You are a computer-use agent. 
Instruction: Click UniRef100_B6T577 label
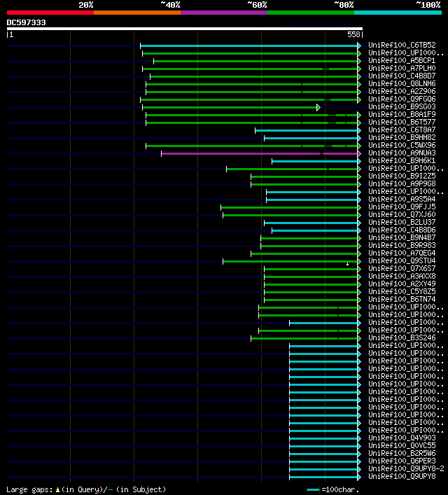[x=402, y=122]
